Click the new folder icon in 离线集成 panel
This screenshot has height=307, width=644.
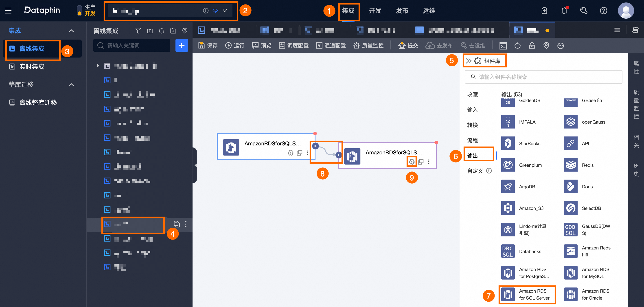click(173, 31)
